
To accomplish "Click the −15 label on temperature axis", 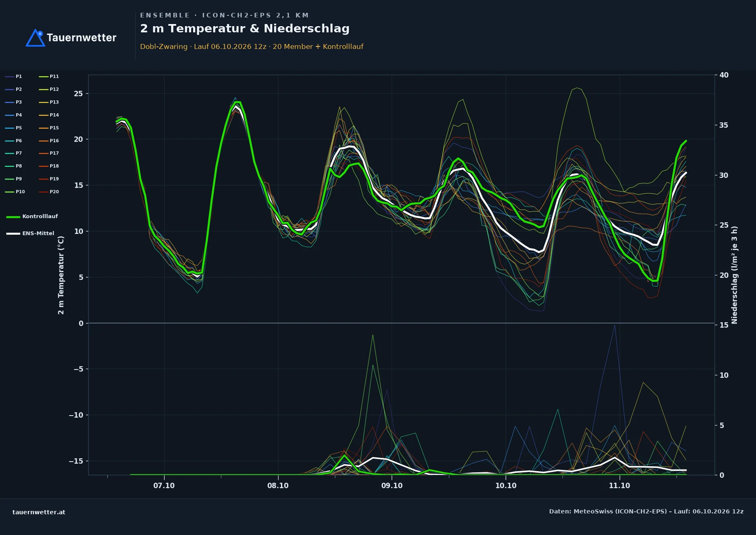I will click(76, 461).
